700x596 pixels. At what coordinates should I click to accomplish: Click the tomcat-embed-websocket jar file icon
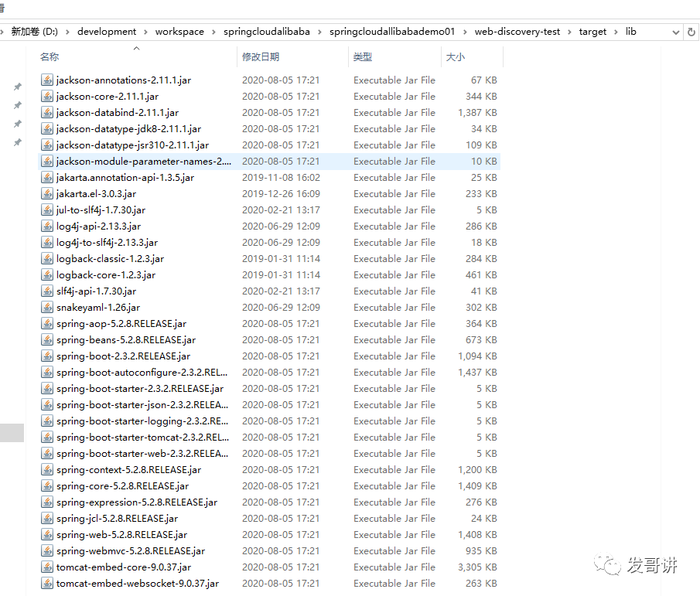[x=47, y=584]
